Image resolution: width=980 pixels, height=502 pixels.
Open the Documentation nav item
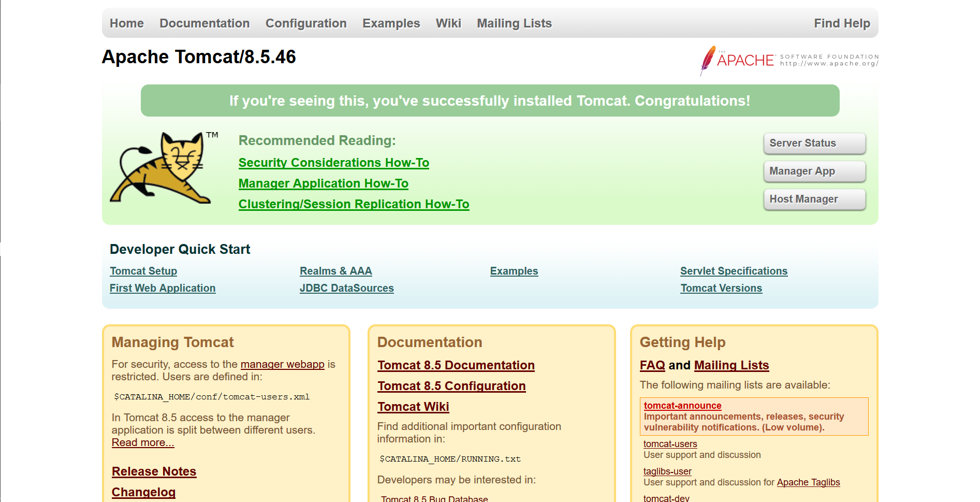point(204,23)
